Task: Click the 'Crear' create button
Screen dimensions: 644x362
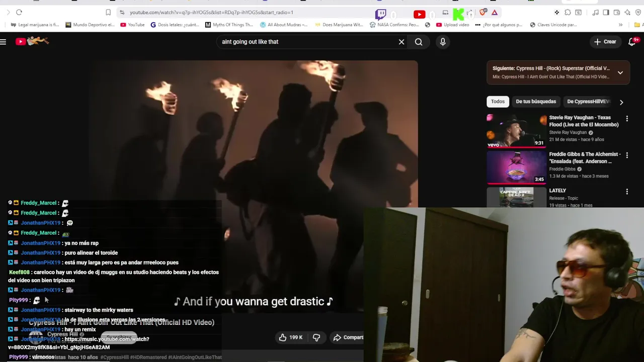Action: coord(605,42)
